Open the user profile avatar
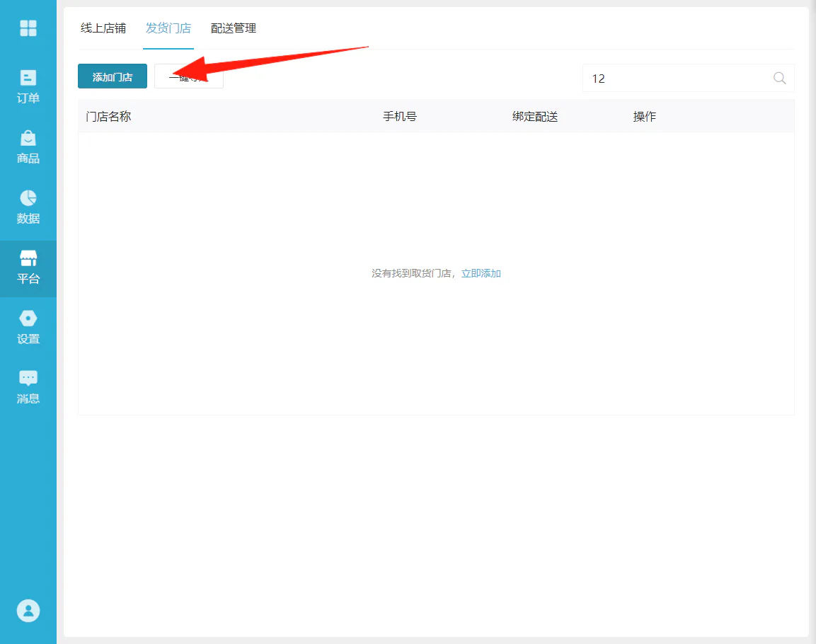 point(28,611)
